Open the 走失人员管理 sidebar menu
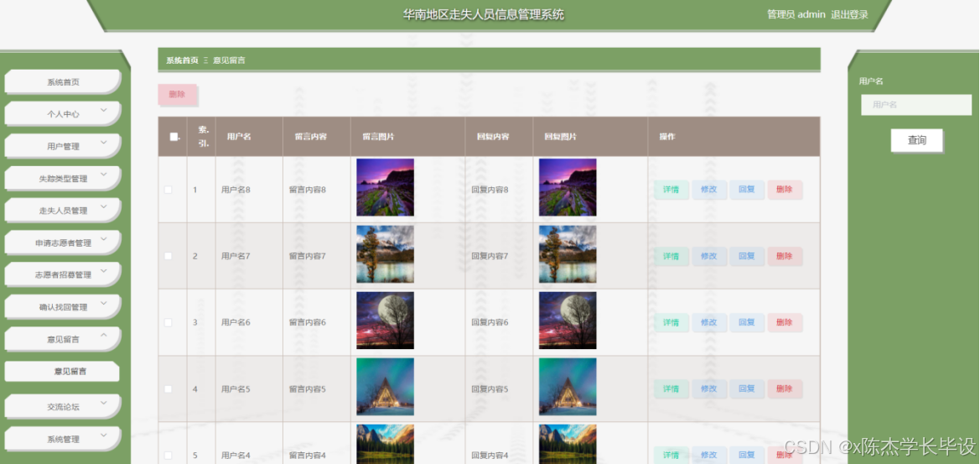This screenshot has height=464, width=980. coord(63,211)
